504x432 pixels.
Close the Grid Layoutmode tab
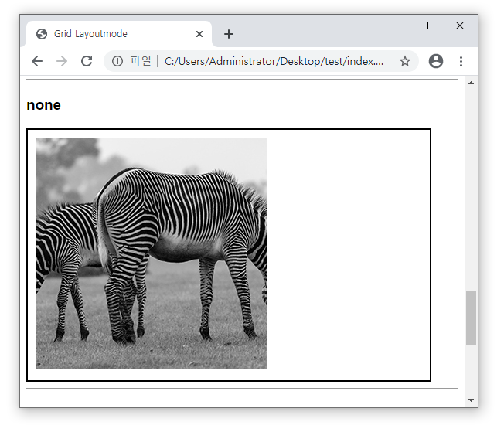[x=199, y=34]
